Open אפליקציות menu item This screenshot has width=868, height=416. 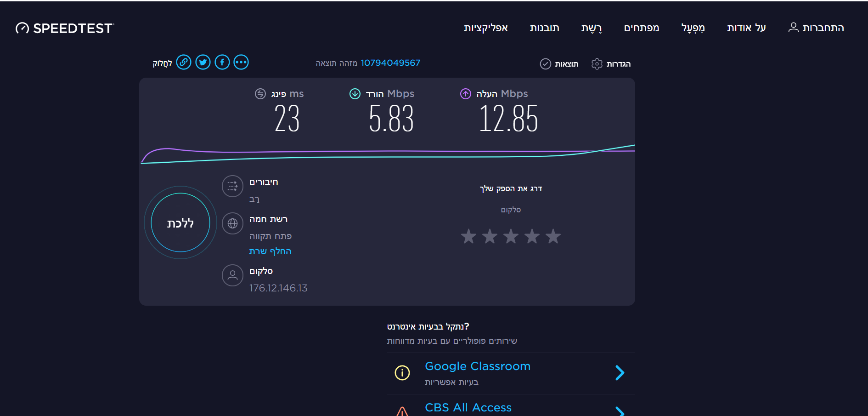(486, 28)
